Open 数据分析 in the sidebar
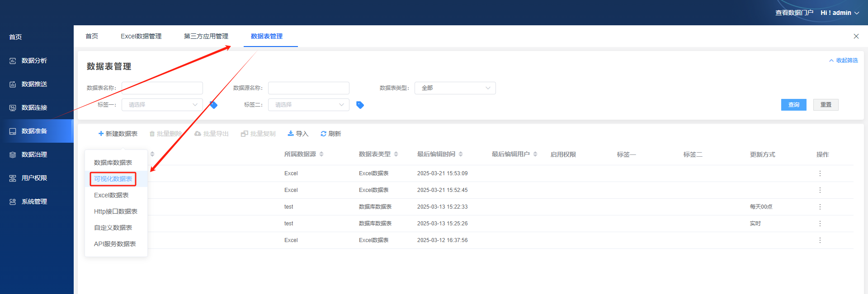 coord(34,61)
